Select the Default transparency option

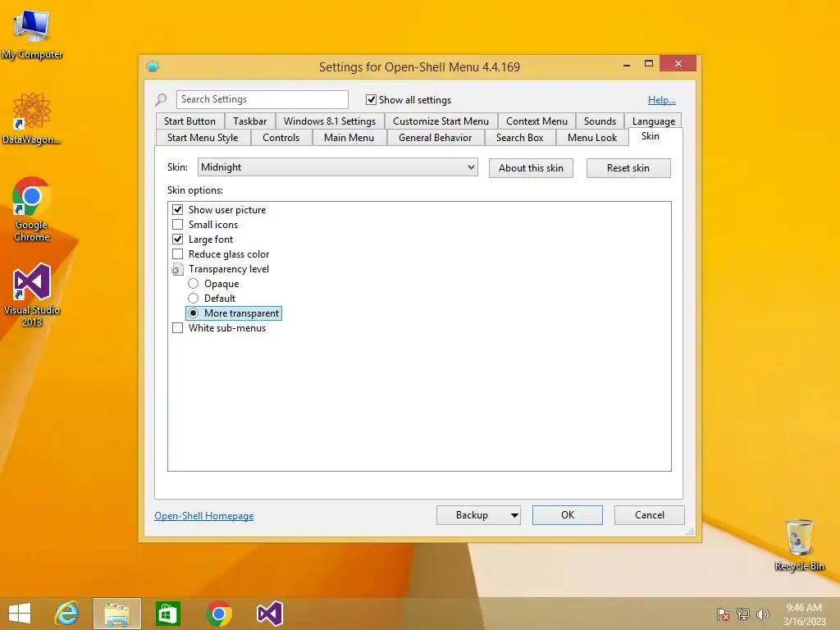pyautogui.click(x=193, y=299)
